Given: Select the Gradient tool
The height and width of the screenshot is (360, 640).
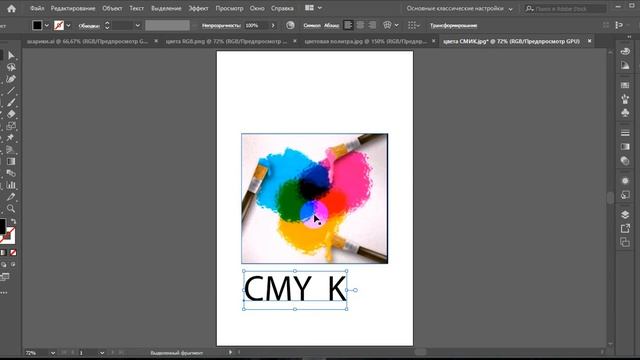Looking at the screenshot, I should tap(11, 161).
